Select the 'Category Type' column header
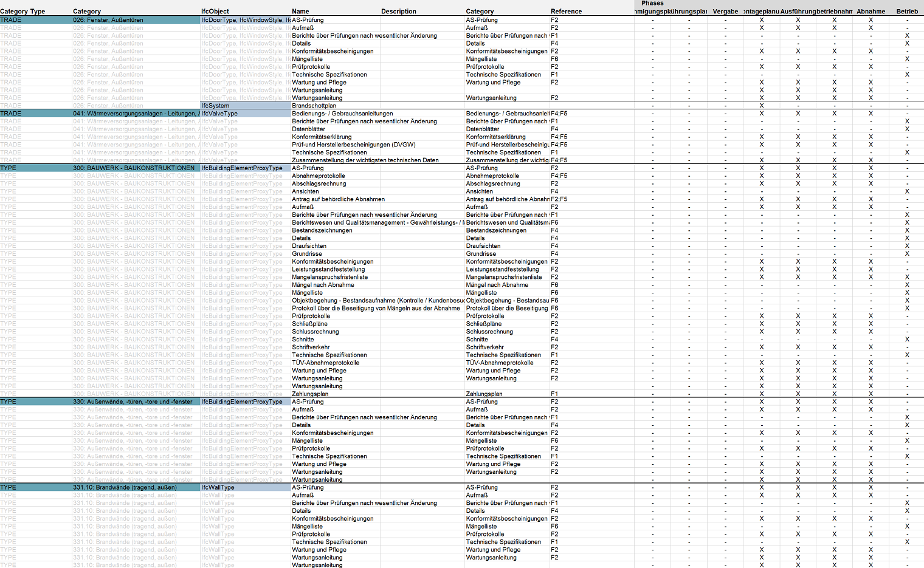The height and width of the screenshot is (568, 924). click(x=22, y=12)
